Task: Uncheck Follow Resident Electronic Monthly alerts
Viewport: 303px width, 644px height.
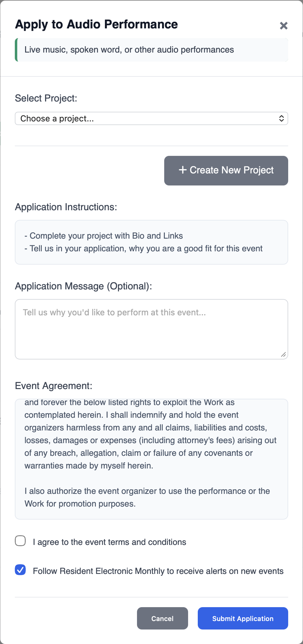Action: [x=20, y=570]
